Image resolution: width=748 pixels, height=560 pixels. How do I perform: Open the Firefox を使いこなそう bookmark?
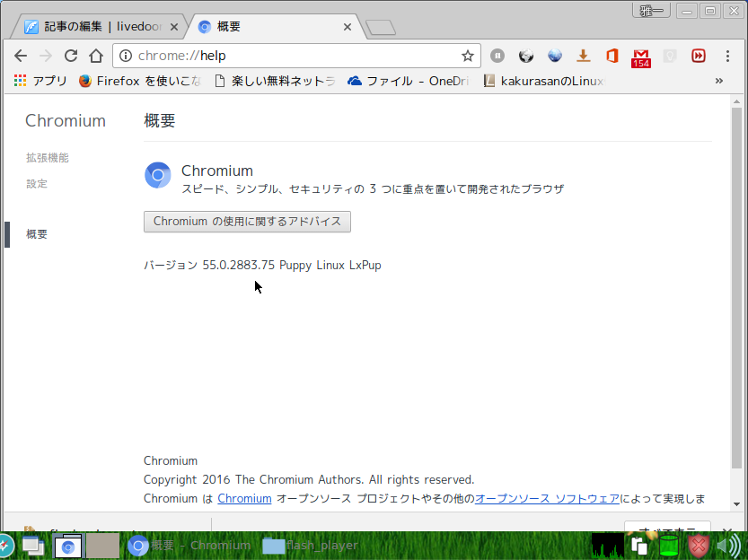click(x=140, y=81)
